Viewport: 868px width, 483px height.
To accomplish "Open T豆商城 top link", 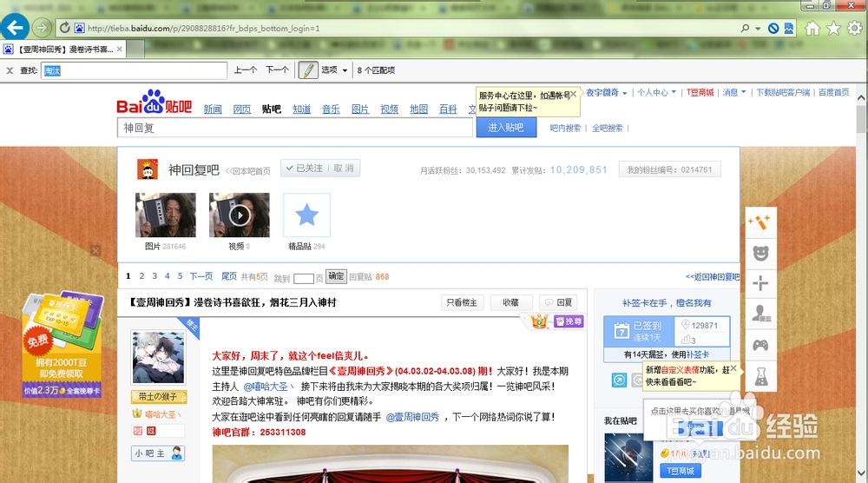I will click(x=700, y=92).
